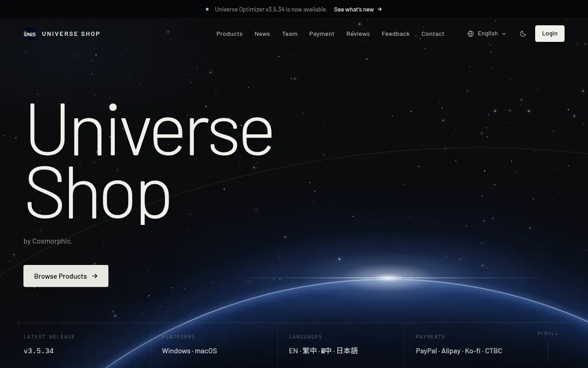Navigate to Payment

click(322, 34)
